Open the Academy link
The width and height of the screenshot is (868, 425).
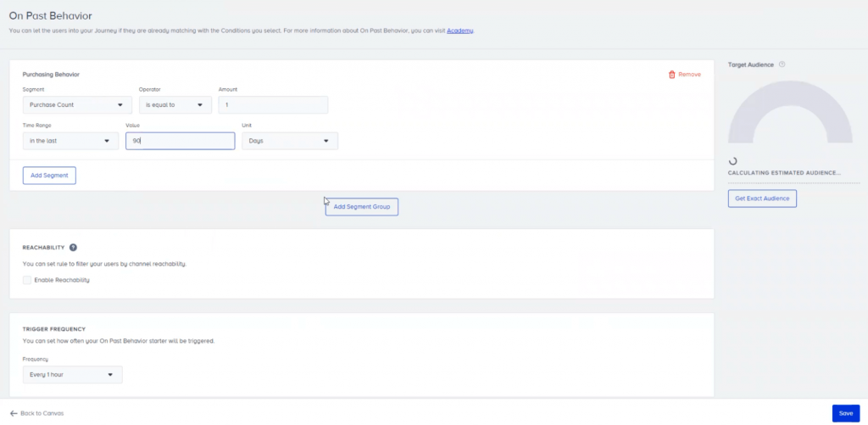pyautogui.click(x=460, y=31)
